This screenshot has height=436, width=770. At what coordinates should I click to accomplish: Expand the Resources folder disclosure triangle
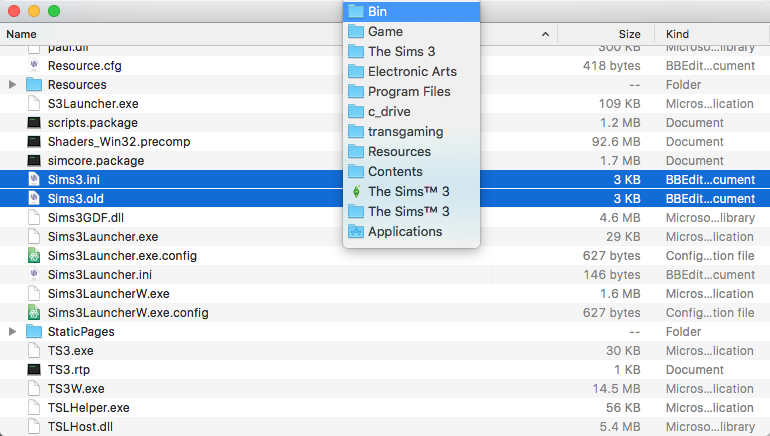click(x=13, y=84)
